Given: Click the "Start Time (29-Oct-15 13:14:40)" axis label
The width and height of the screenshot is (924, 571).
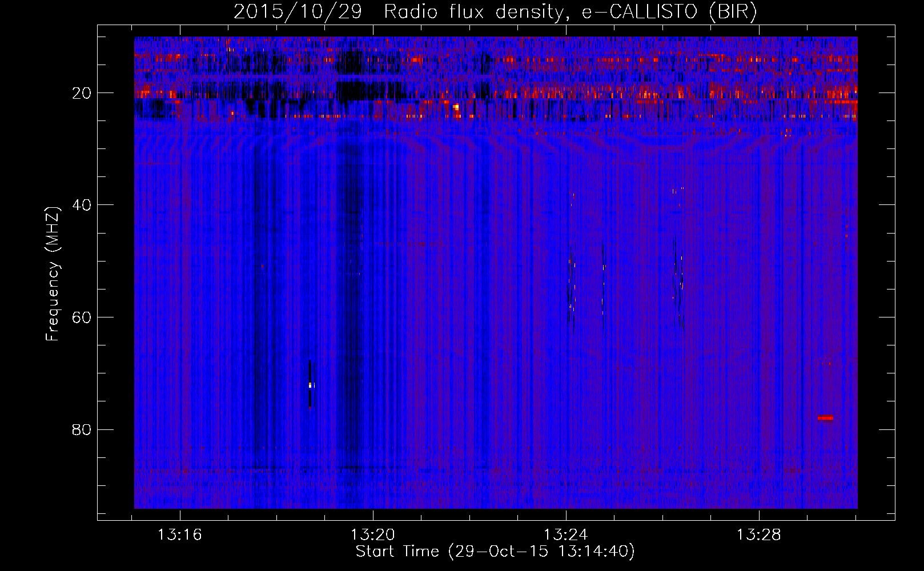Looking at the screenshot, I should point(495,552).
